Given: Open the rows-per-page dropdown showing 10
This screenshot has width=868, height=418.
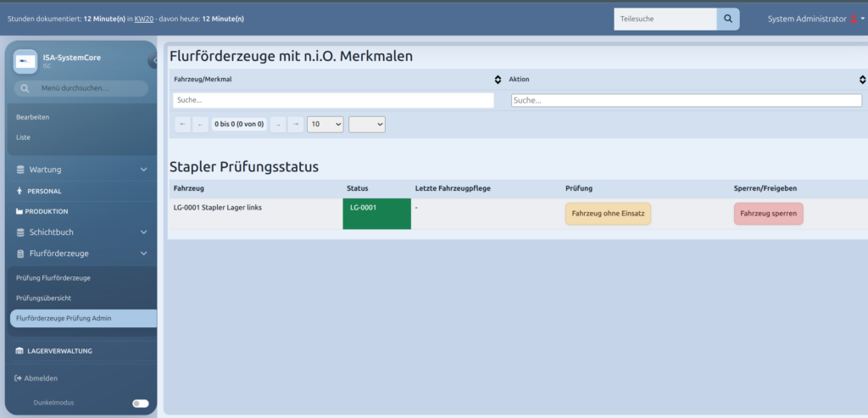Looking at the screenshot, I should 325,125.
